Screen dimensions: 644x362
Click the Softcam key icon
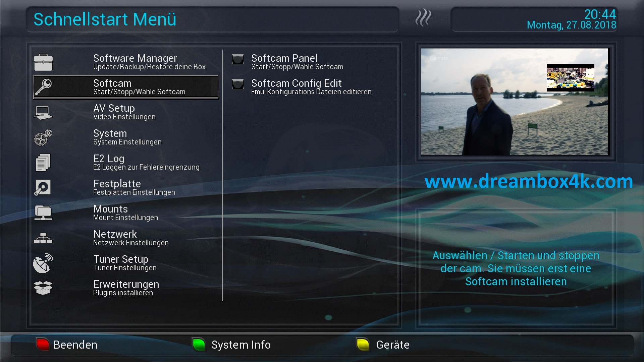coord(43,87)
